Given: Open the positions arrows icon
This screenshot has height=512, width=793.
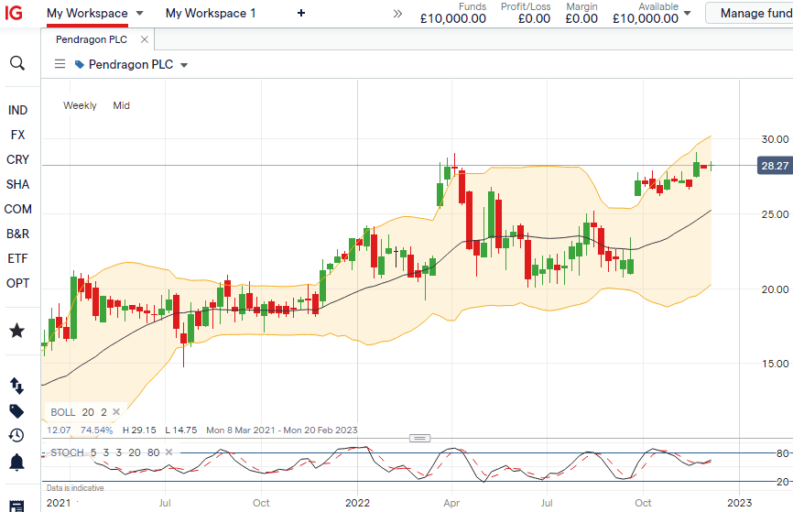Looking at the screenshot, I should [x=17, y=386].
